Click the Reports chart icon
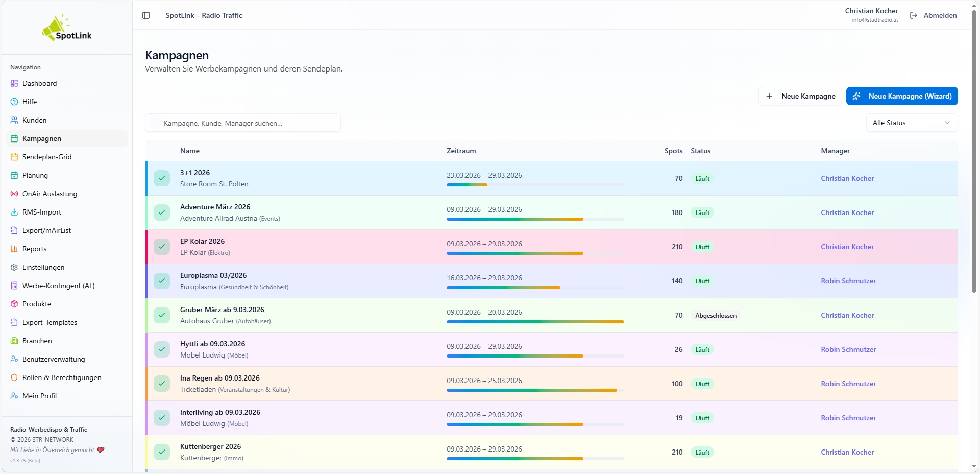This screenshot has height=474, width=980. point(14,249)
